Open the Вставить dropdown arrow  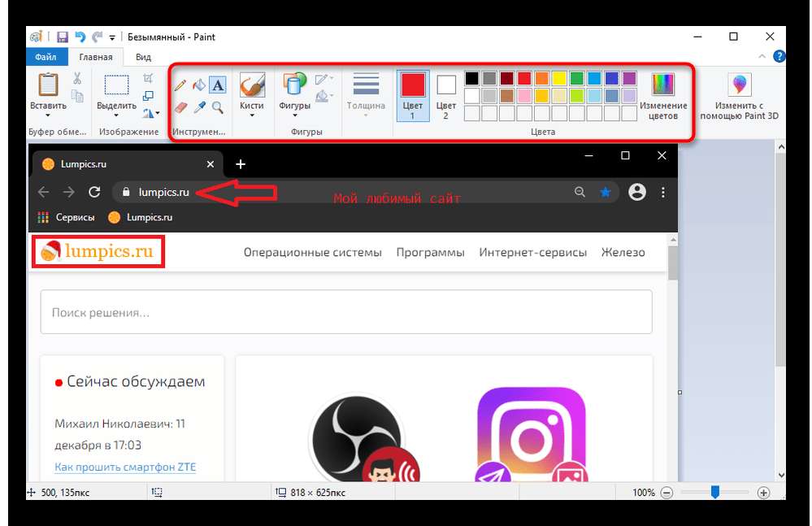[x=48, y=115]
